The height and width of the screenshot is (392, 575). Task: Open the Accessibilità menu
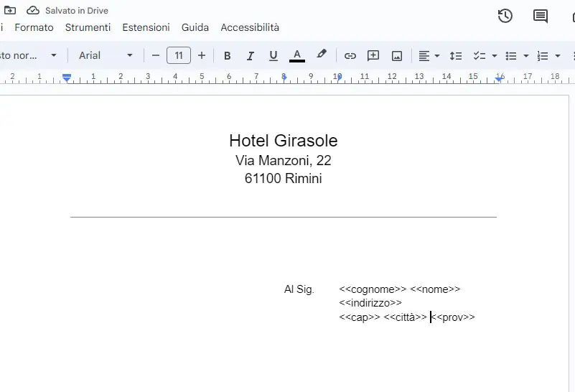point(250,27)
